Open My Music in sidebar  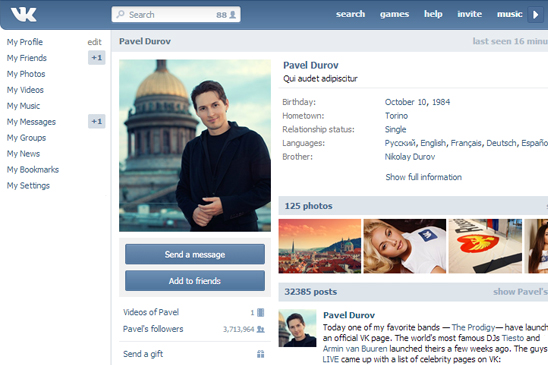pos(23,106)
